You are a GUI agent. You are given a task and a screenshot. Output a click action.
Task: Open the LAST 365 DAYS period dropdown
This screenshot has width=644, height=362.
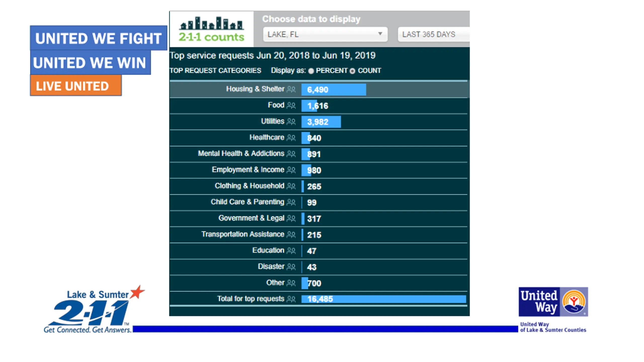434,34
